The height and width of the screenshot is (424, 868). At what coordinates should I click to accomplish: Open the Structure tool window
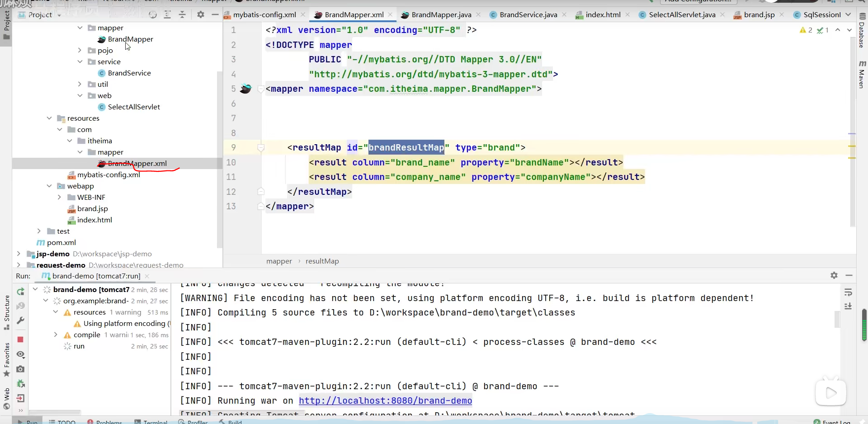click(x=7, y=312)
